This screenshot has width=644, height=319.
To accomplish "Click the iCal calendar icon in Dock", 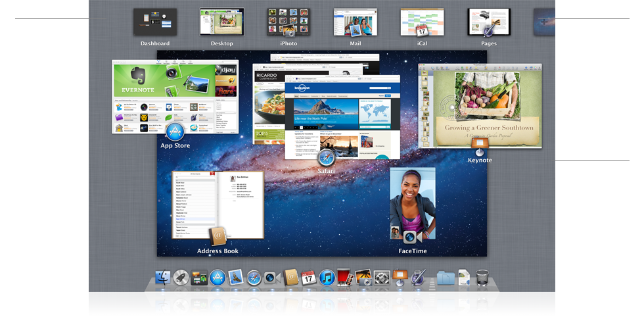I will coord(309,278).
